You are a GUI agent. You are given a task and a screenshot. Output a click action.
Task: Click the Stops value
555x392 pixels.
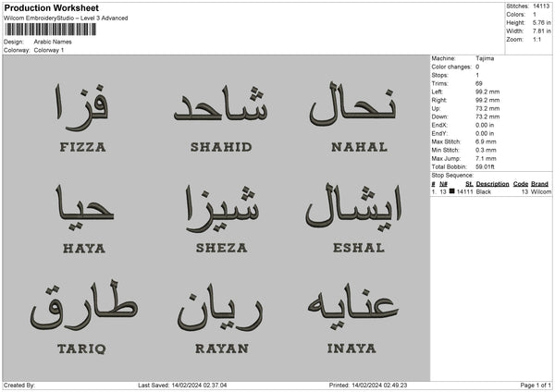(x=477, y=75)
